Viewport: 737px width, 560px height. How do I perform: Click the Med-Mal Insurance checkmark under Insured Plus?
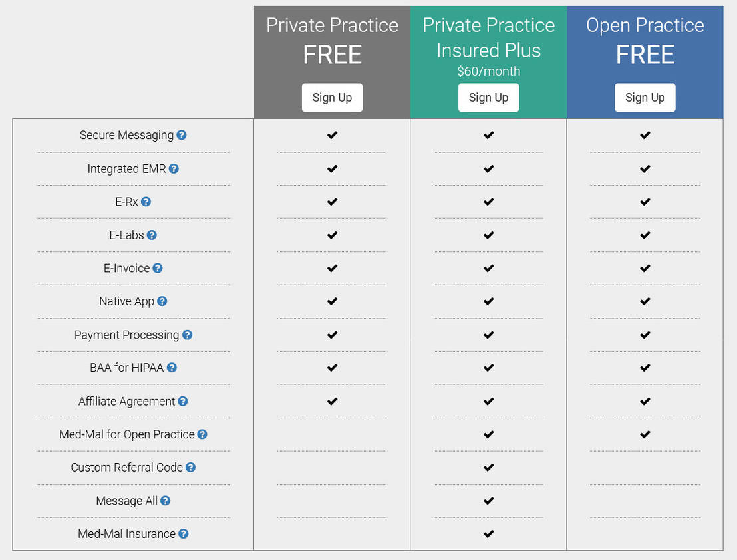click(488, 533)
